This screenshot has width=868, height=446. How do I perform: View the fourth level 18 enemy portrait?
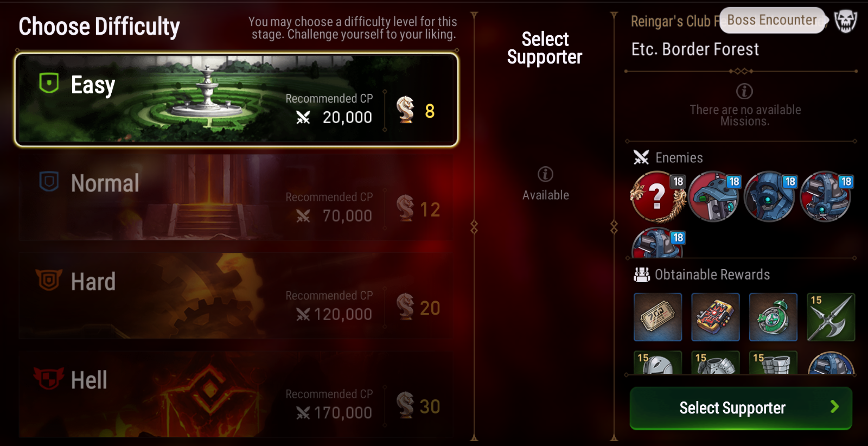click(x=826, y=196)
